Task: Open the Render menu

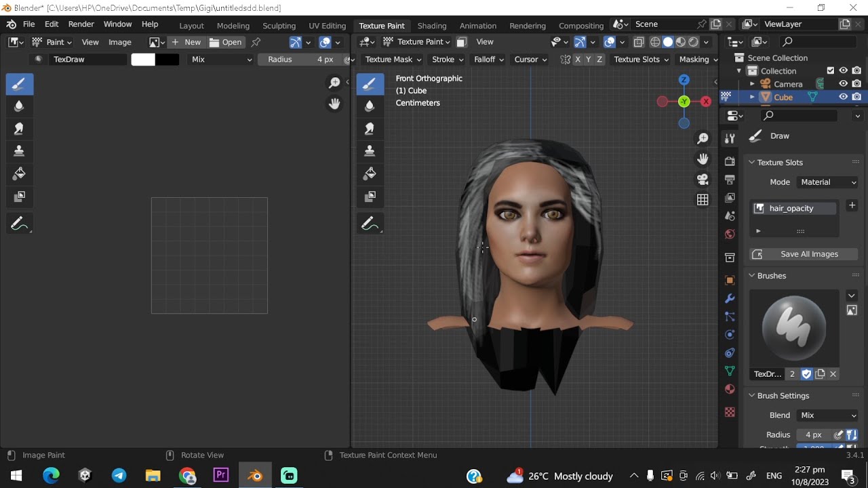Action: coord(81,24)
